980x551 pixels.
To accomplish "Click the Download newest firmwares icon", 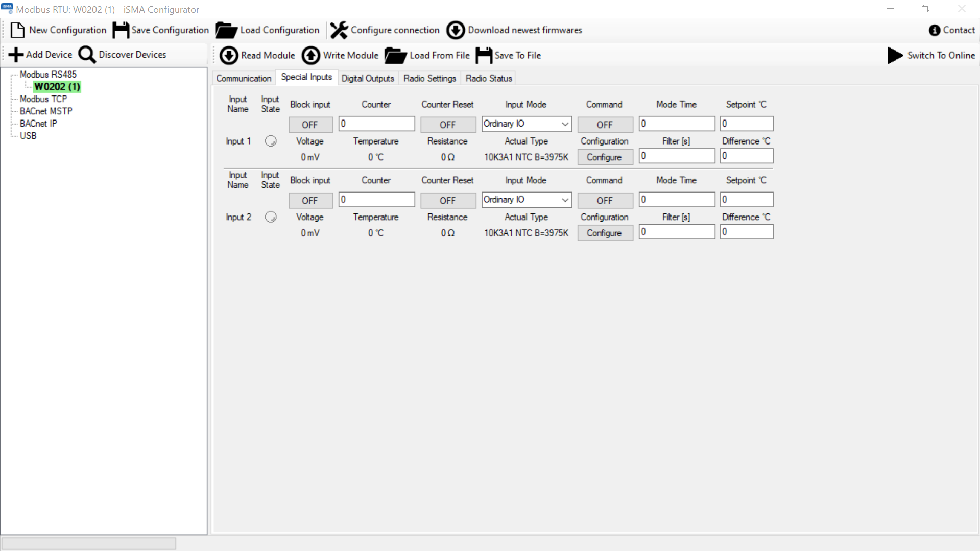I will [456, 30].
